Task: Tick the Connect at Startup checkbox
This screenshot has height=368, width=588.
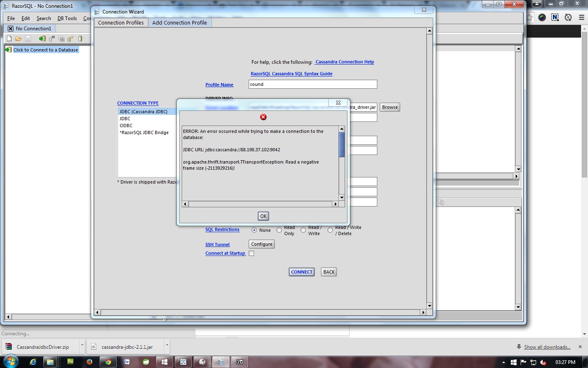Action: [x=252, y=253]
